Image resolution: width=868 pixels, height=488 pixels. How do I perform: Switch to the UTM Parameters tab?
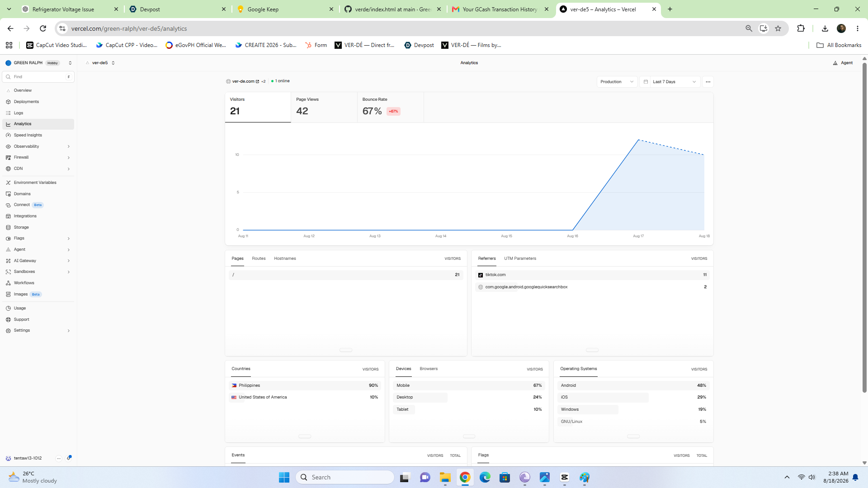point(520,258)
